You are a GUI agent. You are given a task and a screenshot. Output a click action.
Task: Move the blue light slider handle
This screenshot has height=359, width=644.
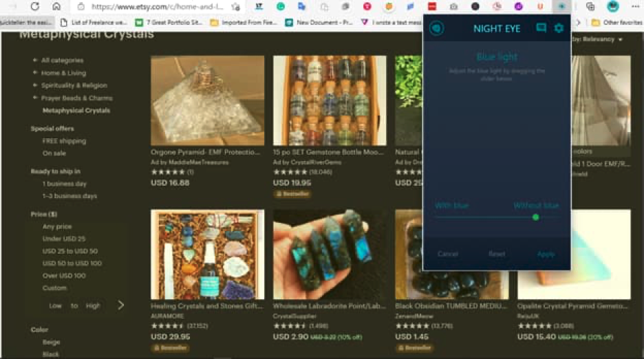point(535,217)
